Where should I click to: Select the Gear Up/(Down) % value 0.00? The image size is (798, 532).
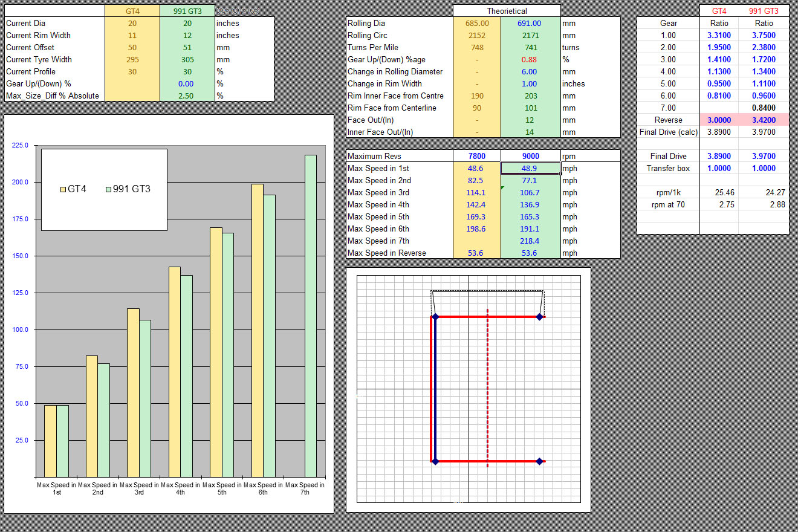187,84
